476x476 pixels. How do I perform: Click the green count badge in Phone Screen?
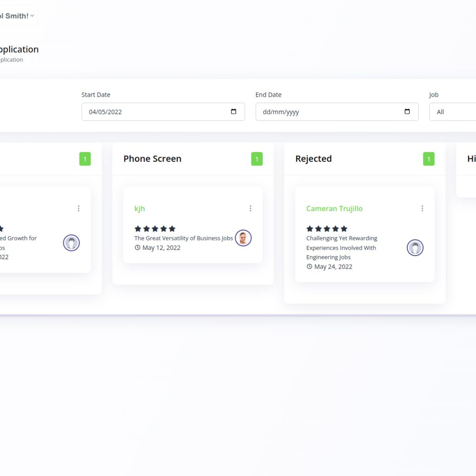257,159
